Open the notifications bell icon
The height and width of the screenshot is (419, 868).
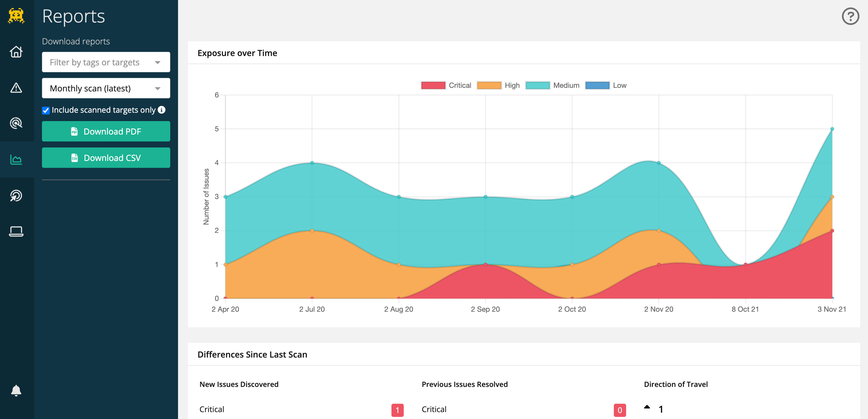(x=16, y=390)
